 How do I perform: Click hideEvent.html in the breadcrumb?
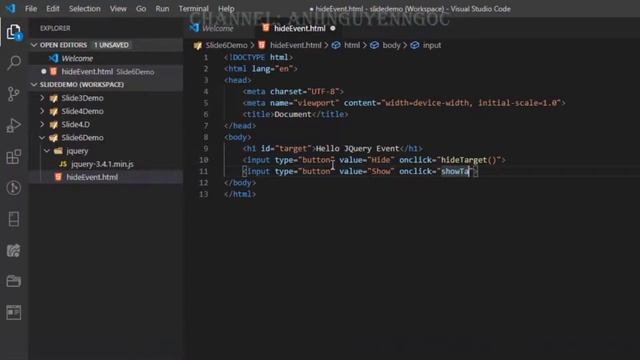[296, 45]
